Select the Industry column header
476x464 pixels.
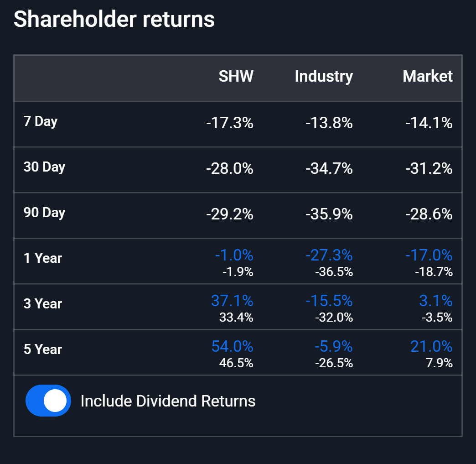click(324, 77)
